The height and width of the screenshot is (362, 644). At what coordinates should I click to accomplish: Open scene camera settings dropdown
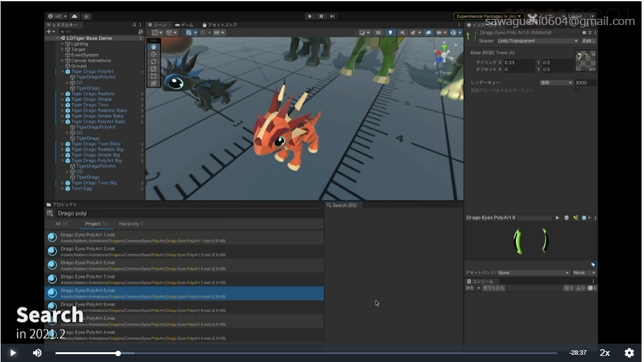(441, 32)
